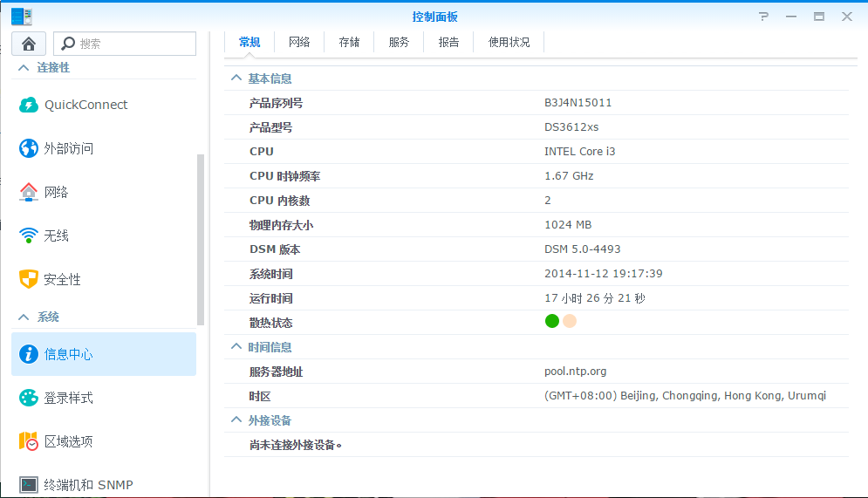Image resolution: width=868 pixels, height=498 pixels.
Task: Click the green 散热状态 indicator
Action: tap(551, 321)
